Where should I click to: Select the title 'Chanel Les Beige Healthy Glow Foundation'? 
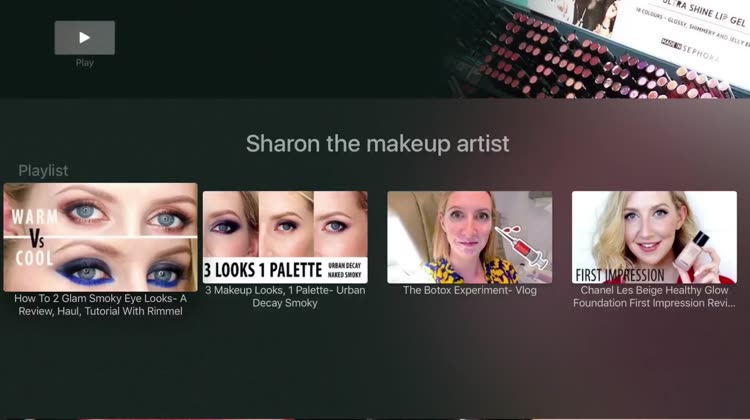click(654, 297)
